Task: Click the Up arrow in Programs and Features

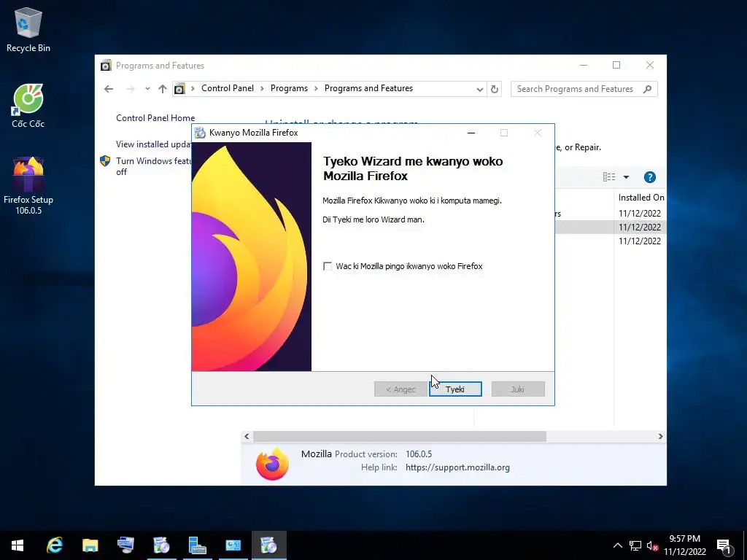Action: (x=163, y=89)
